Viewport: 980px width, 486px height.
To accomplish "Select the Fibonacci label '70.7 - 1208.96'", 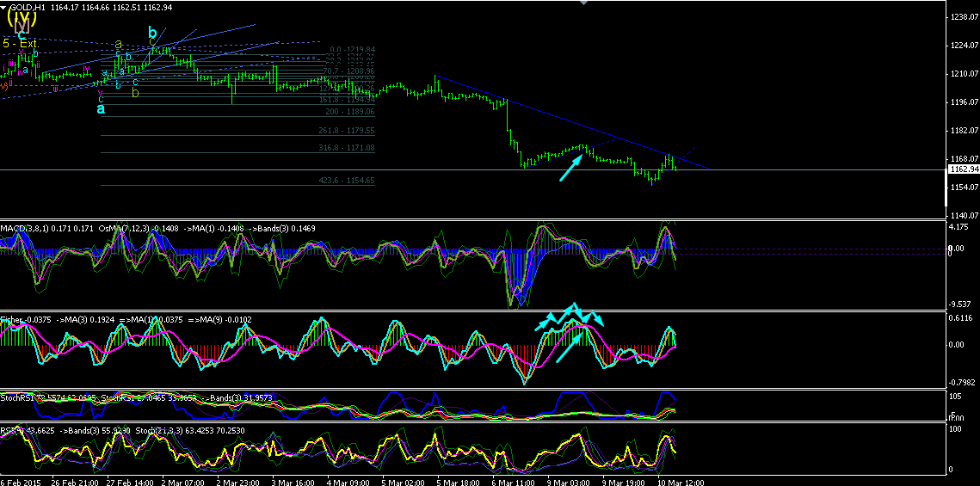I will point(350,72).
